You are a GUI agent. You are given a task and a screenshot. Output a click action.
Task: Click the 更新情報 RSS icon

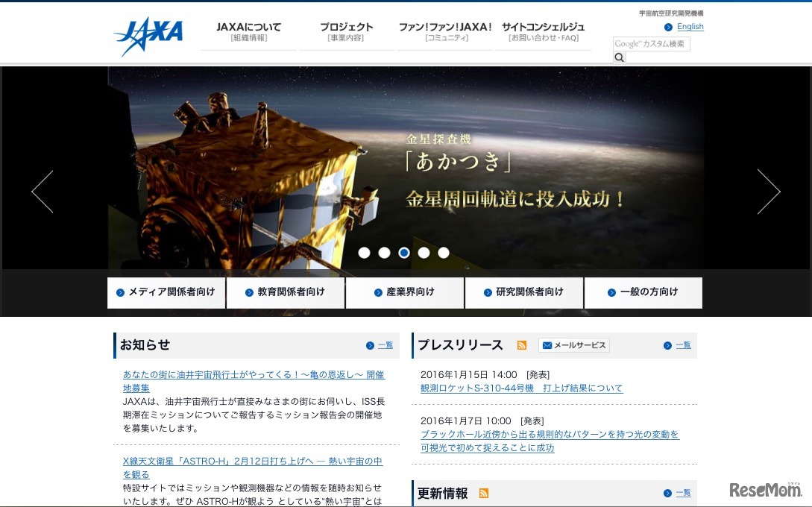pos(483,493)
